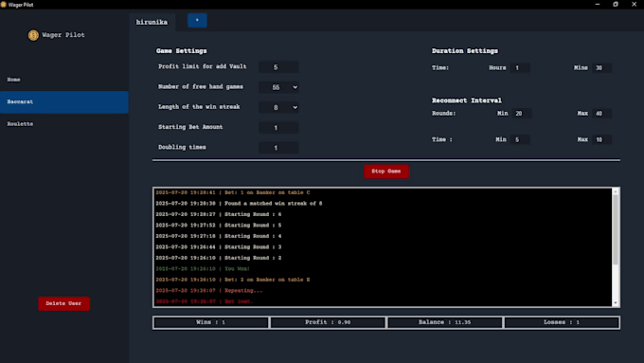The image size is (644, 363).
Task: Click the Losses : 1 status box
Action: click(x=562, y=322)
